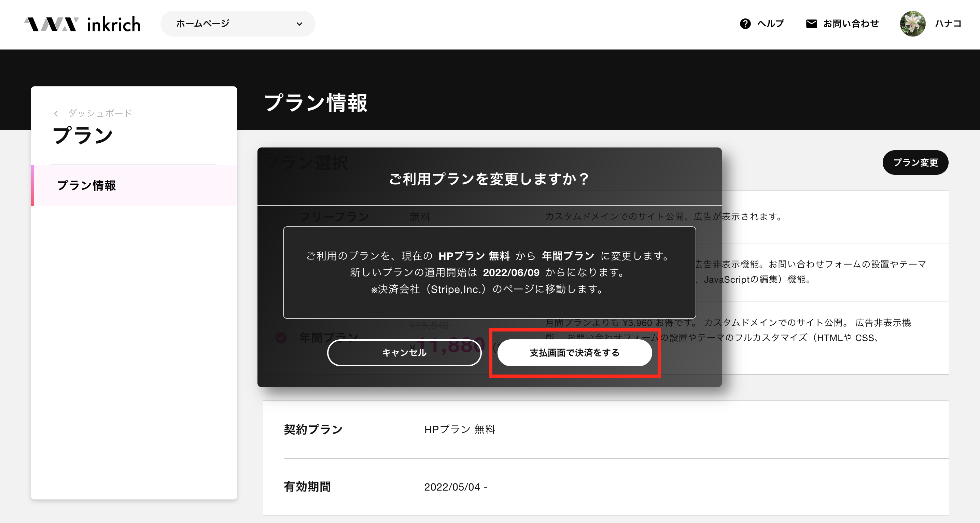980x523 pixels.
Task: Click the 2022/06/09 start date text
Action: click(x=511, y=272)
